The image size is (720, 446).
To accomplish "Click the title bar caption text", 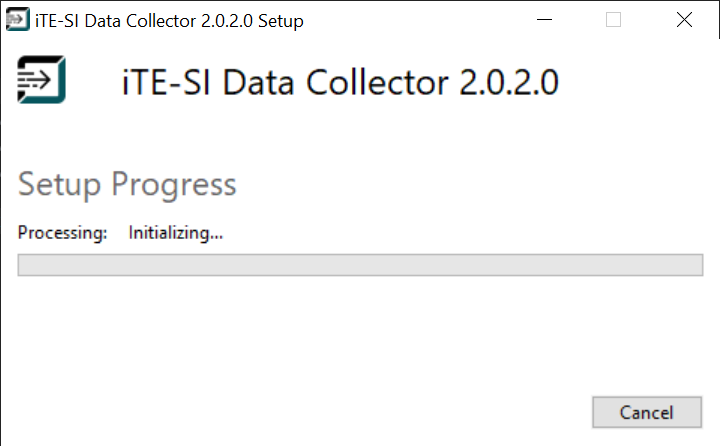I will [x=169, y=20].
